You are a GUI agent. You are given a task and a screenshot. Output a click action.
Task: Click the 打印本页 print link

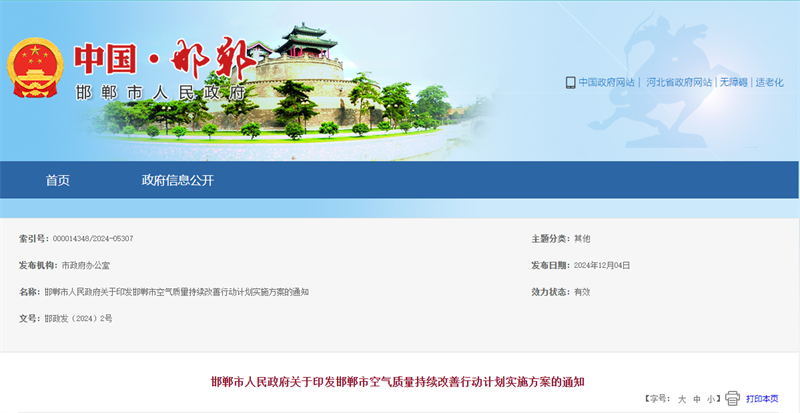(762, 398)
